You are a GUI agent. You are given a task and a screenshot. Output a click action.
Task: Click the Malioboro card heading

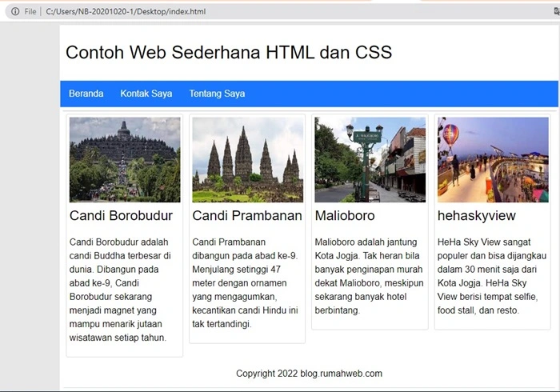(345, 216)
